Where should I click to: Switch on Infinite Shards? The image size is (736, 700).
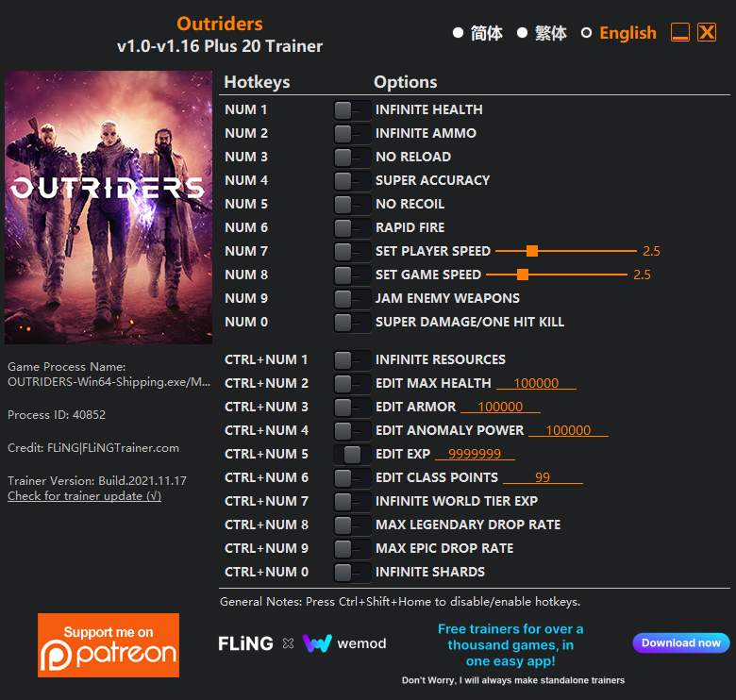352,573
